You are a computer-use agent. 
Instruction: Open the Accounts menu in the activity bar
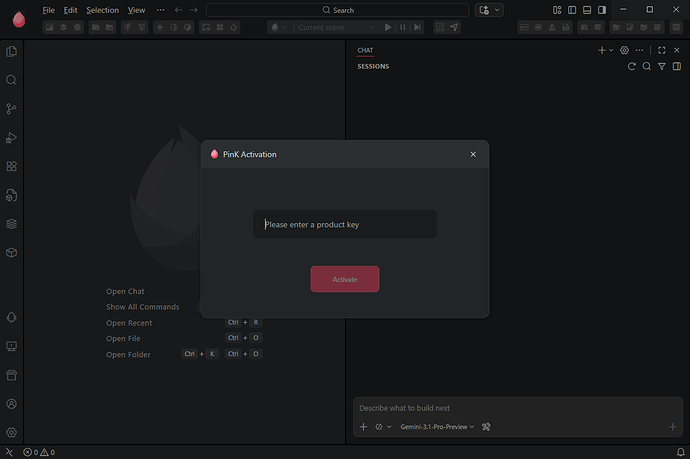(x=11, y=404)
